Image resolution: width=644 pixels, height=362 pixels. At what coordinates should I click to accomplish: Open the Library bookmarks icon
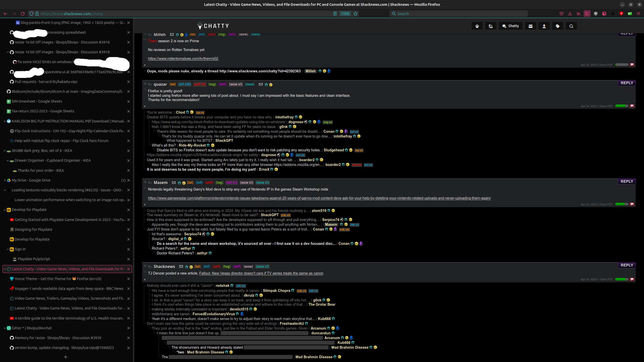pos(579,14)
